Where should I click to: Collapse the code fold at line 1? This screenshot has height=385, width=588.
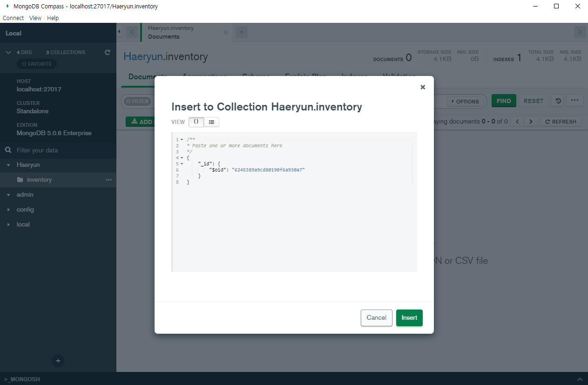pos(182,139)
